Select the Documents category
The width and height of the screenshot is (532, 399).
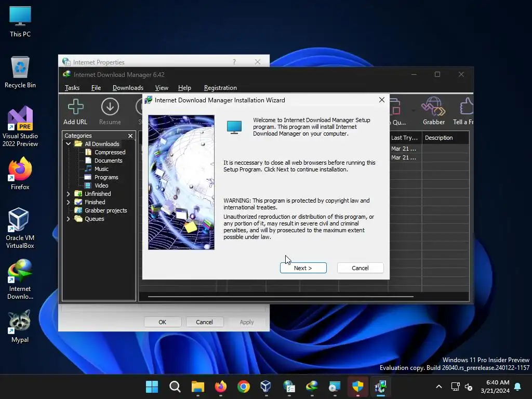click(x=108, y=161)
